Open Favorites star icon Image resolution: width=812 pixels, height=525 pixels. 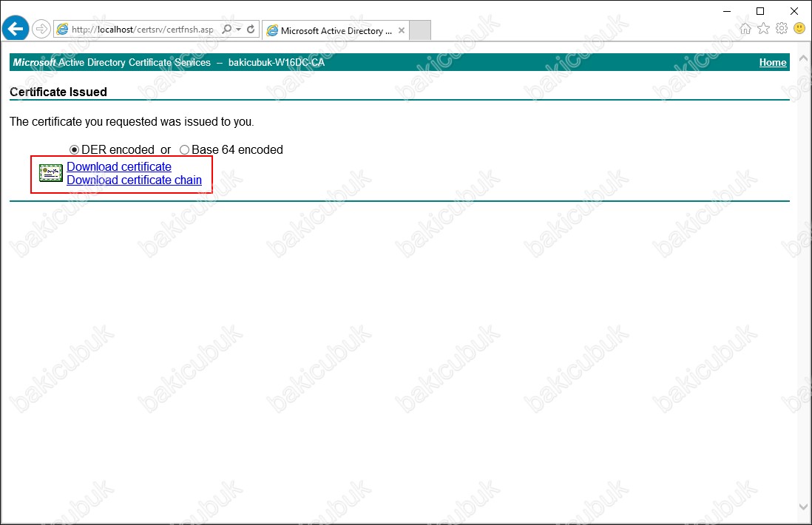tap(763, 29)
